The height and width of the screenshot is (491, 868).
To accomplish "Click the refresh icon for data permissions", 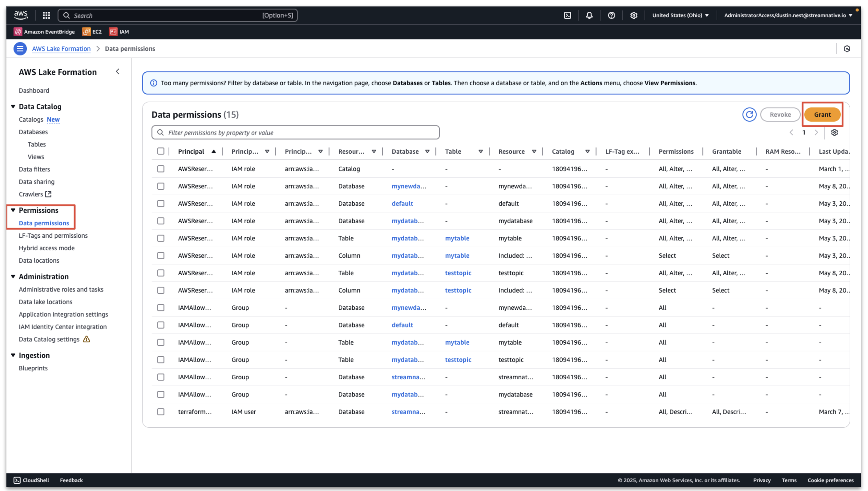I will pos(749,114).
